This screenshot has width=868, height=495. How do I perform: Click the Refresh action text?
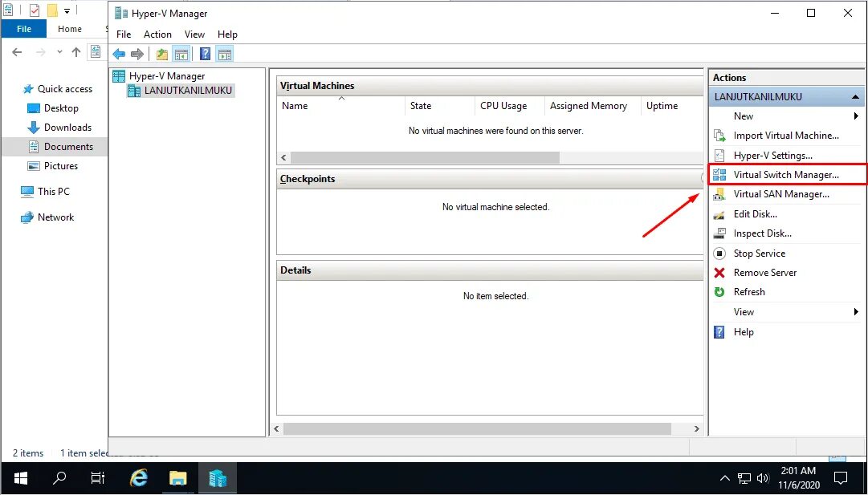(x=749, y=292)
